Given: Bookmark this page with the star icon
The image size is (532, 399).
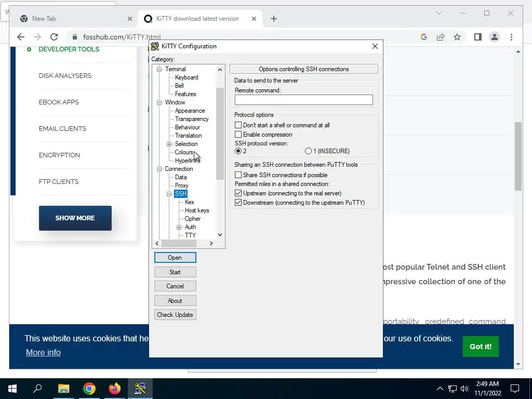Looking at the screenshot, I should coord(457,37).
